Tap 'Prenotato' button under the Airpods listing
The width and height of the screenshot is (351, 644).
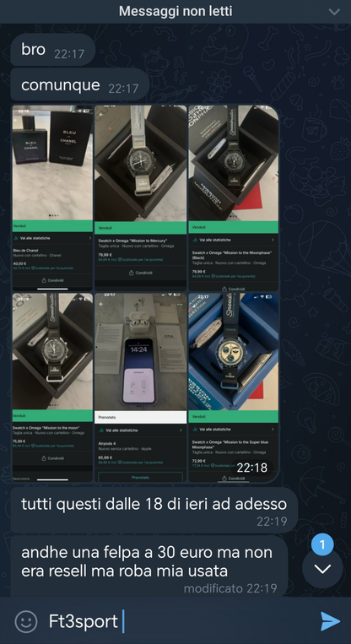(140, 477)
